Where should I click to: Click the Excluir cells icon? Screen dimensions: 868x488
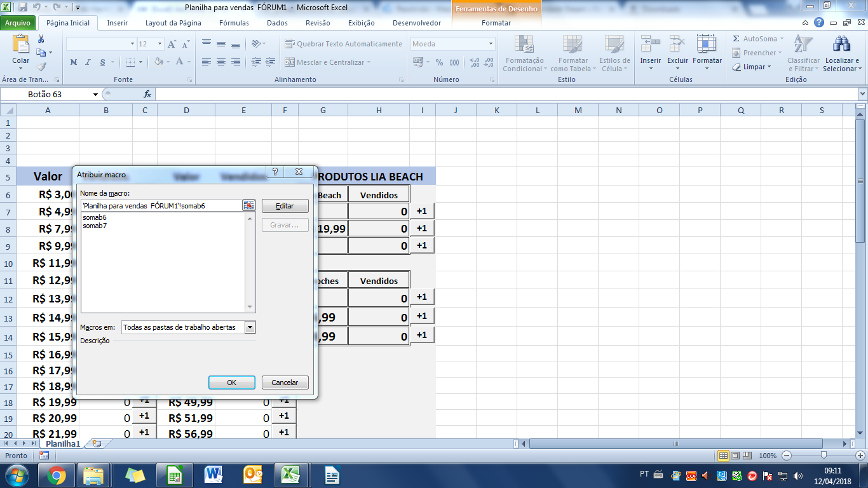[x=677, y=44]
